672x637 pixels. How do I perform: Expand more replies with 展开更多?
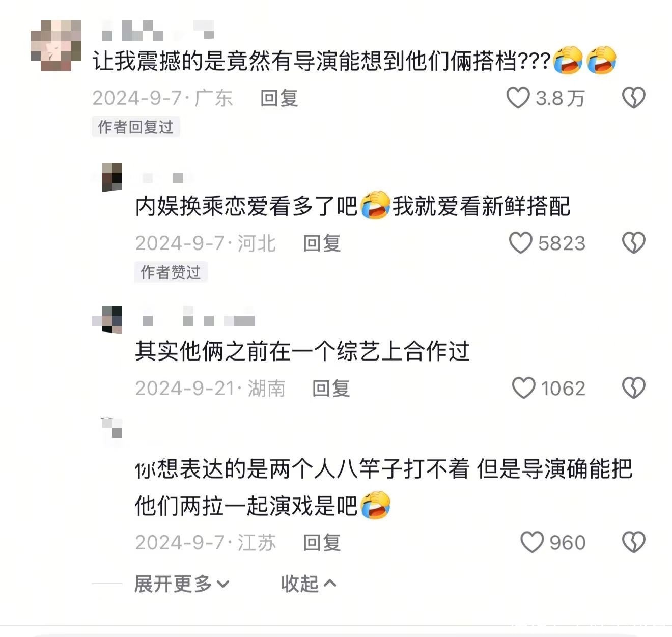tap(182, 584)
